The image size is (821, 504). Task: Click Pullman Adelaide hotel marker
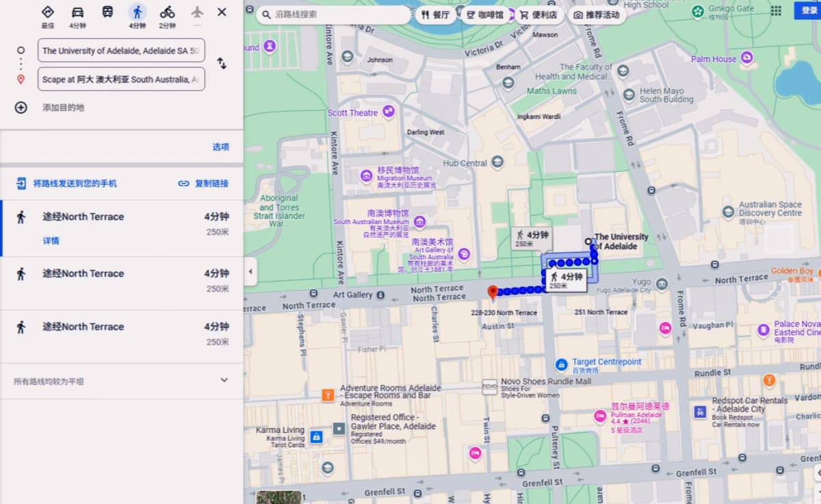(600, 416)
